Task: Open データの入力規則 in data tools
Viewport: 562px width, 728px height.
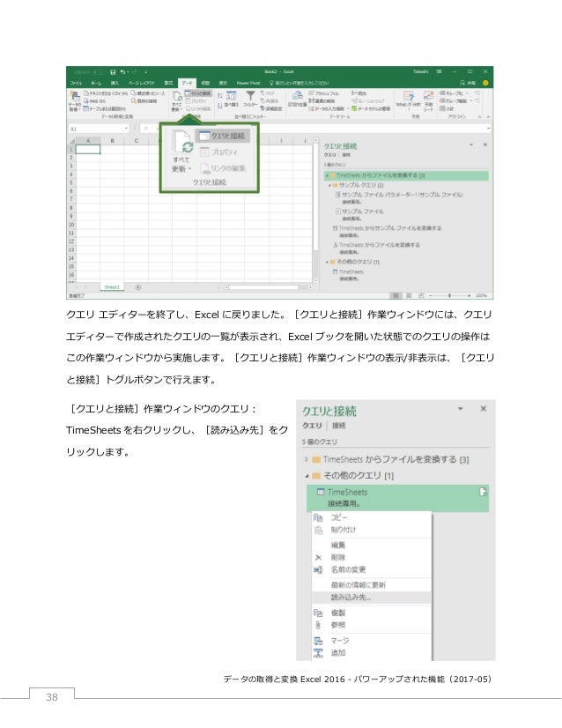Action: (329, 108)
